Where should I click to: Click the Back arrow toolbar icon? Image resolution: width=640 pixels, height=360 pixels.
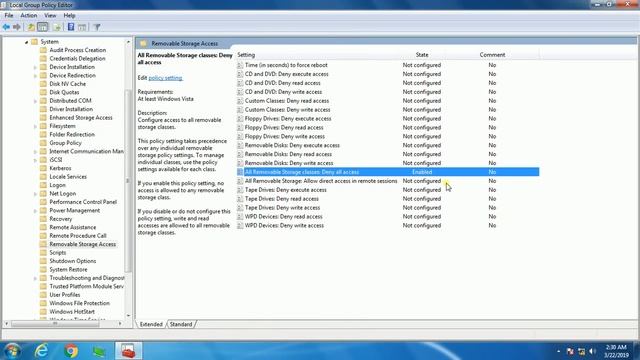(6, 27)
